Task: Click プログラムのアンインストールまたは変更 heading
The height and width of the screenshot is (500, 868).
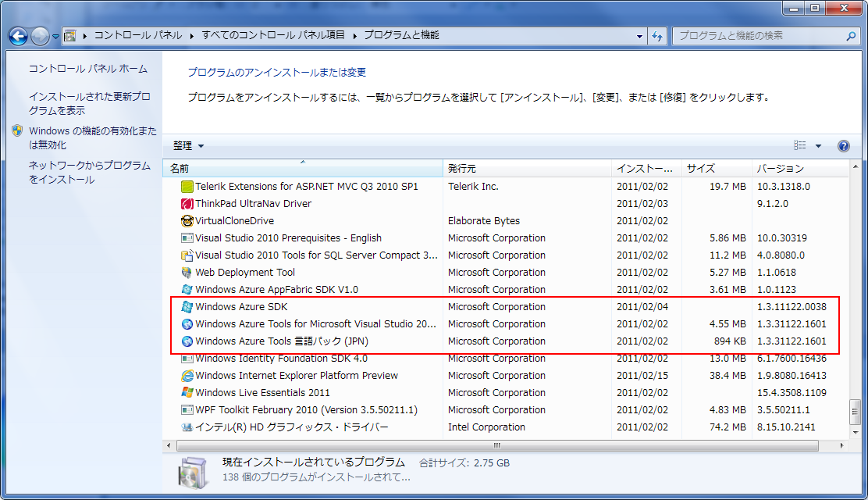Action: [x=277, y=73]
